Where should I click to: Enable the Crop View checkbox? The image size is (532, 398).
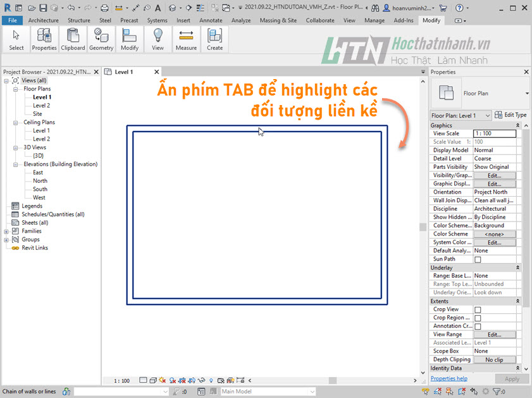(478, 310)
